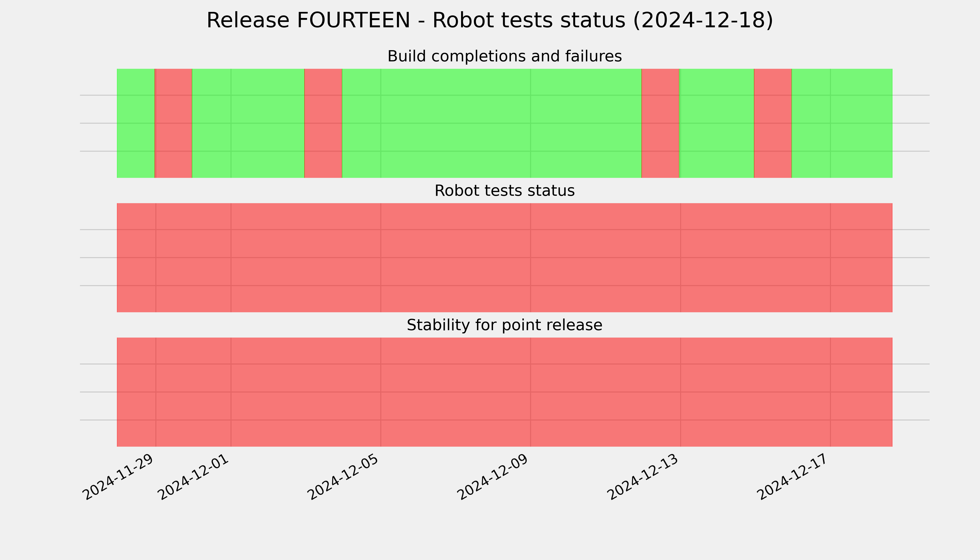The height and width of the screenshot is (560, 980).
Task: Click the widest green build completion span
Action: (x=492, y=123)
